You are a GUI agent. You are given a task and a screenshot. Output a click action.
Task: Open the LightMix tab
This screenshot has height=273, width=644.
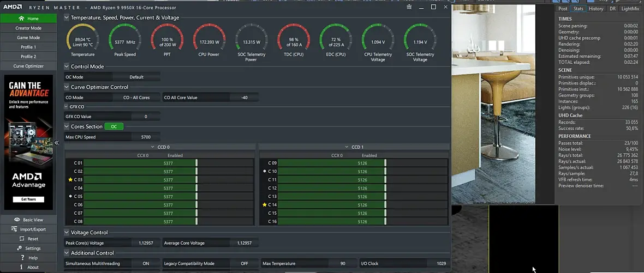pos(630,9)
